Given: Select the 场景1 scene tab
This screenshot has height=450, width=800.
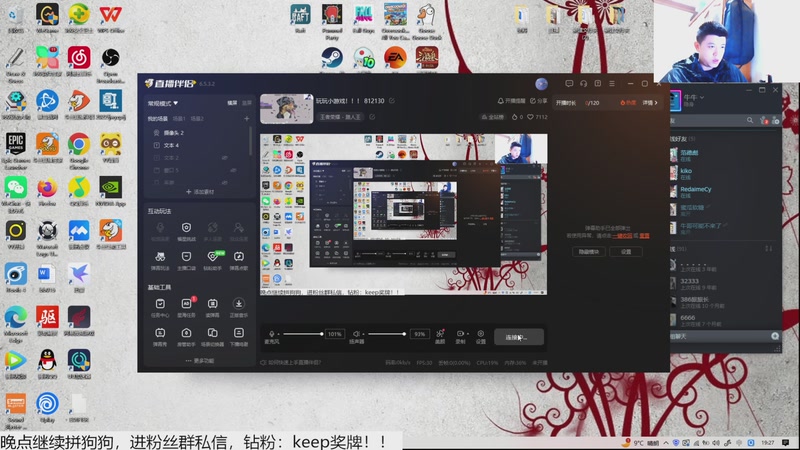Looking at the screenshot, I should pyautogui.click(x=179, y=118).
